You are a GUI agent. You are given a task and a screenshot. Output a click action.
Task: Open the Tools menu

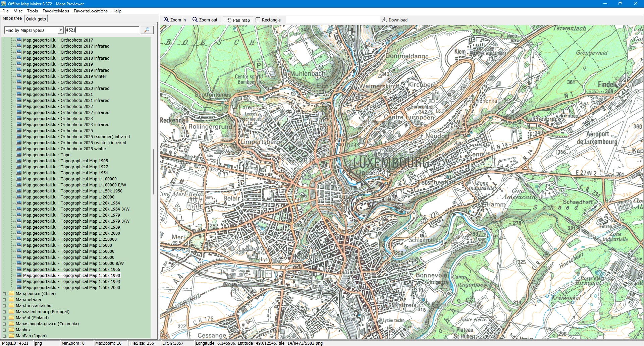33,11
